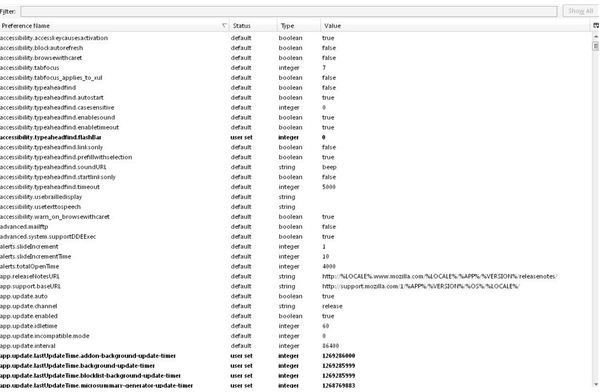Select app.releaseNotesURL preference
This screenshot has width=600, height=392.
(296, 277)
